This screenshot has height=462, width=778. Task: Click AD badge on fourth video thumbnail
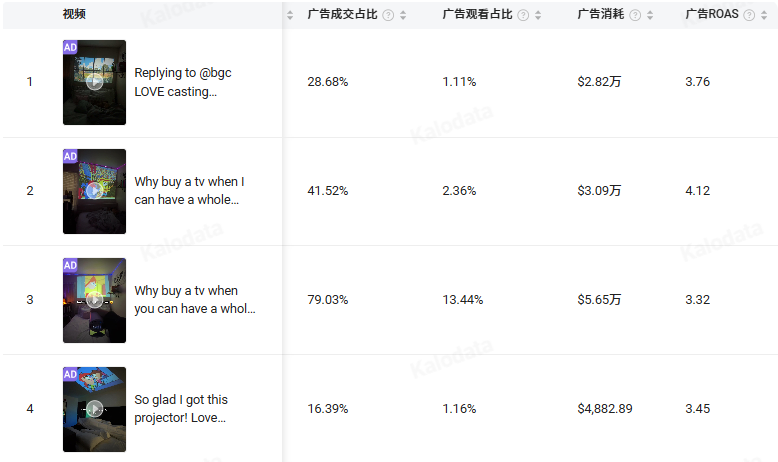tap(70, 374)
